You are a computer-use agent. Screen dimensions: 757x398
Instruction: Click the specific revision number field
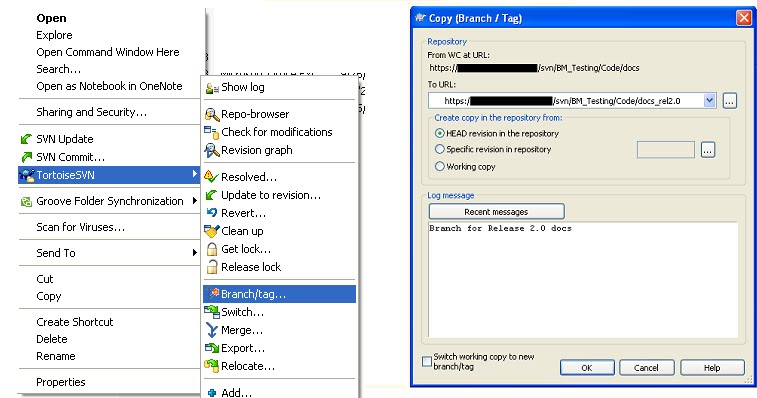[666, 150]
